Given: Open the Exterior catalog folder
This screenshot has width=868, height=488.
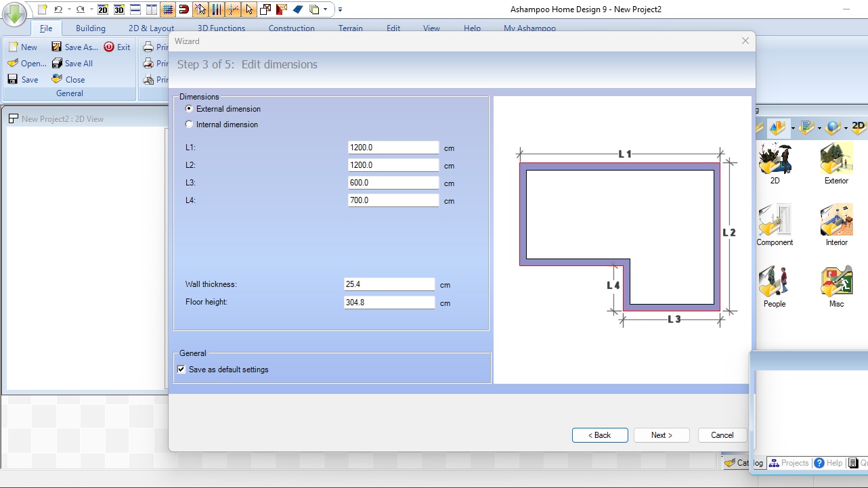Looking at the screenshot, I should point(836,163).
